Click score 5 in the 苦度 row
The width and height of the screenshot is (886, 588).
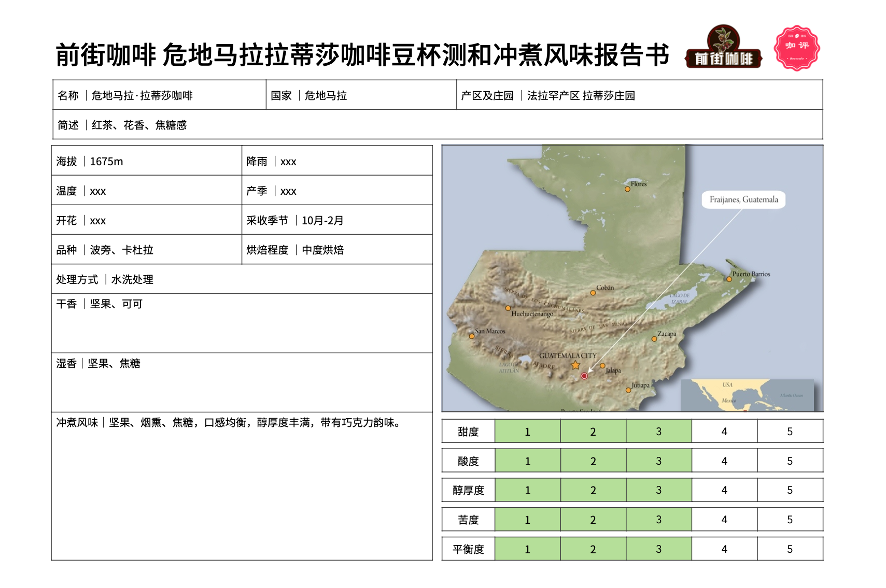point(790,519)
